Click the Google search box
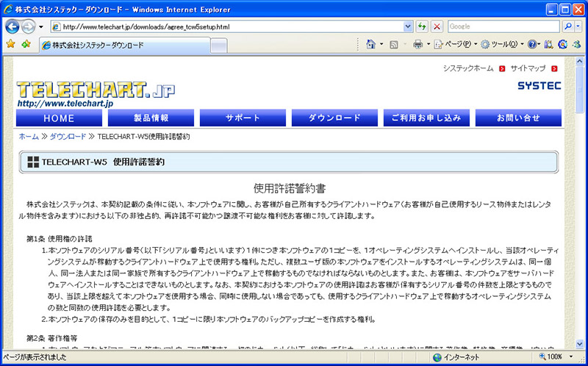The width and height of the screenshot is (588, 366). point(503,26)
